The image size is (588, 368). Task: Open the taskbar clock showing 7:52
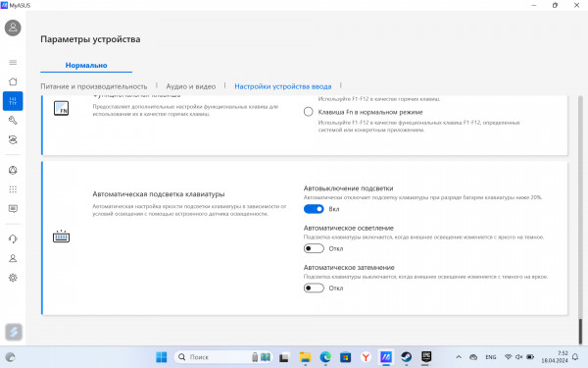click(555, 357)
